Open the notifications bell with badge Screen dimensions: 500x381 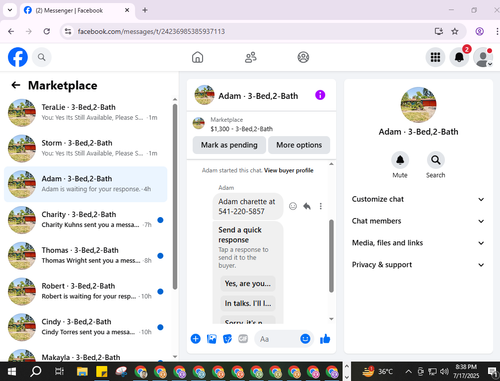pos(459,57)
